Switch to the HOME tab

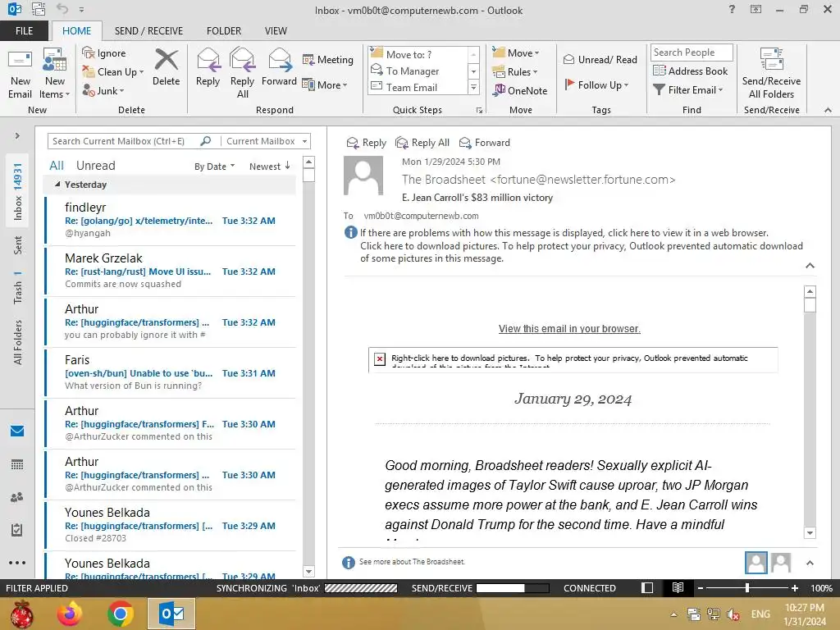tap(76, 30)
